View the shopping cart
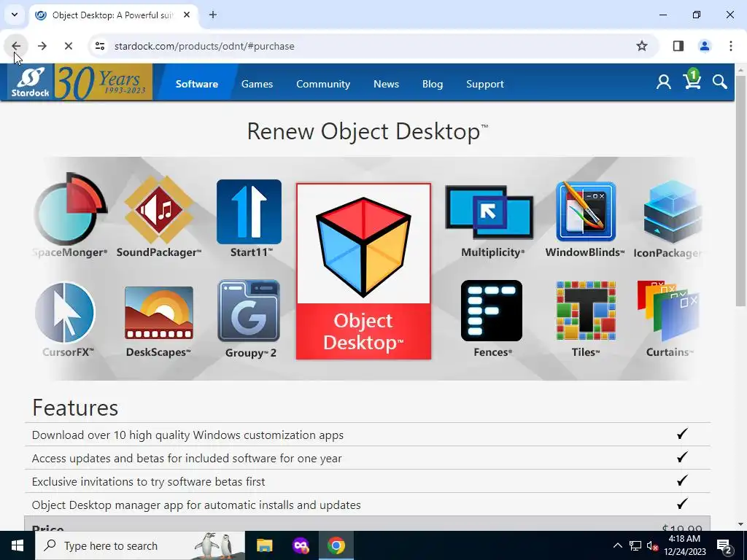Screen dimensions: 747x560 692,80
